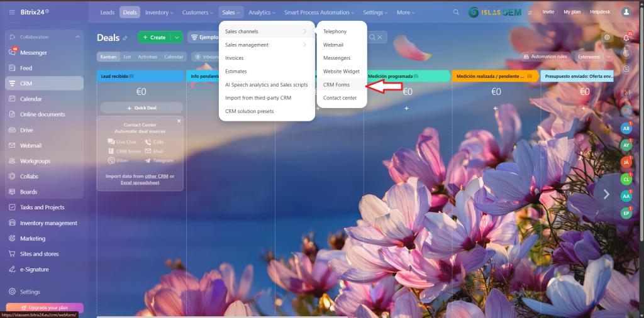Click the Kanban settings gear icon
The image size is (644, 318).
click(607, 38)
